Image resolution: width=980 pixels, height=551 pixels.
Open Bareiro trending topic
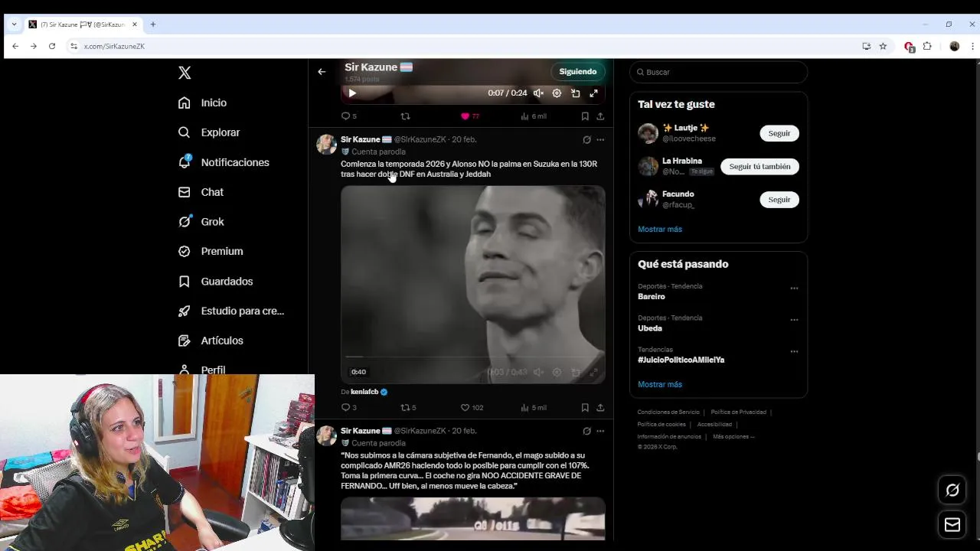click(652, 296)
